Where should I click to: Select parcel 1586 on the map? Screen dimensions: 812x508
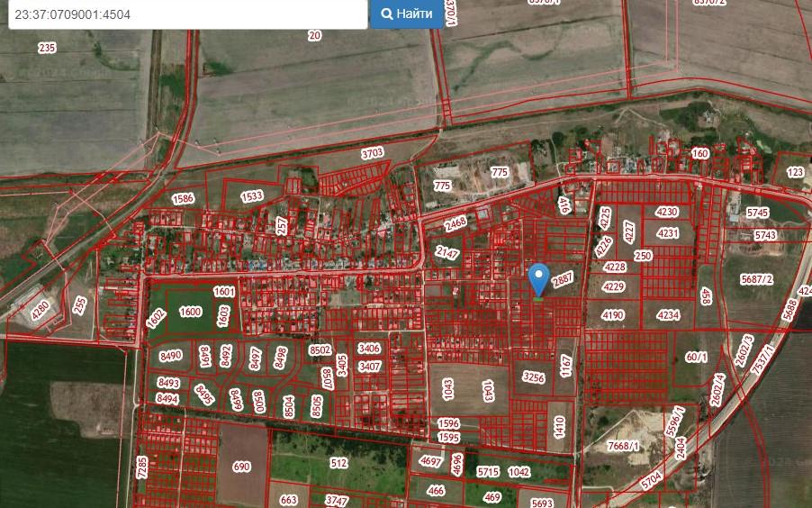tap(183, 198)
